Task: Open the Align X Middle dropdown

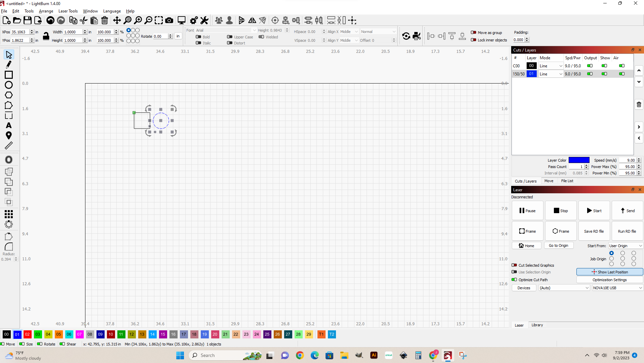Action: 349,32
